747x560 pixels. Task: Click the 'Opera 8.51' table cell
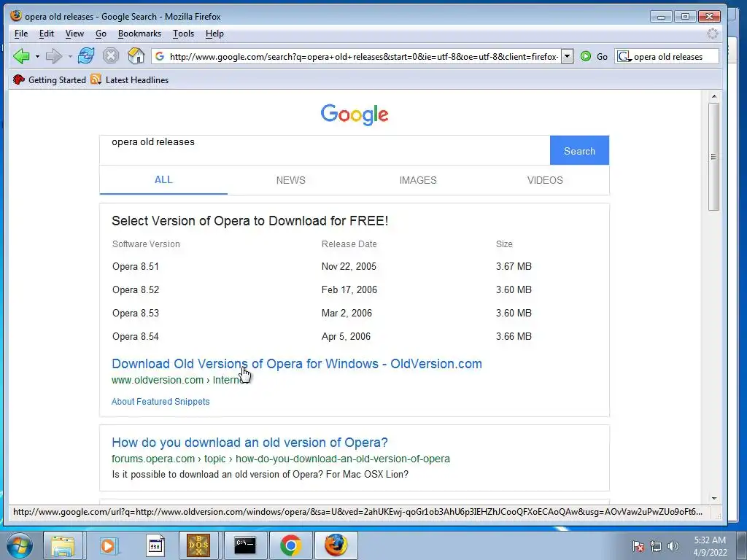click(x=136, y=266)
